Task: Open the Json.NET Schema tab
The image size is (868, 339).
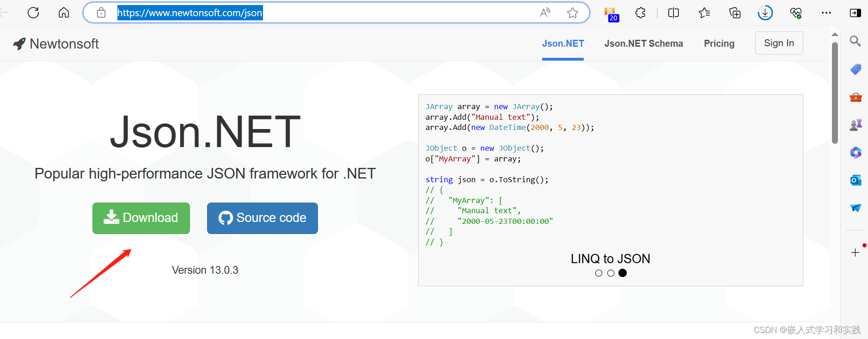Action: tap(643, 43)
